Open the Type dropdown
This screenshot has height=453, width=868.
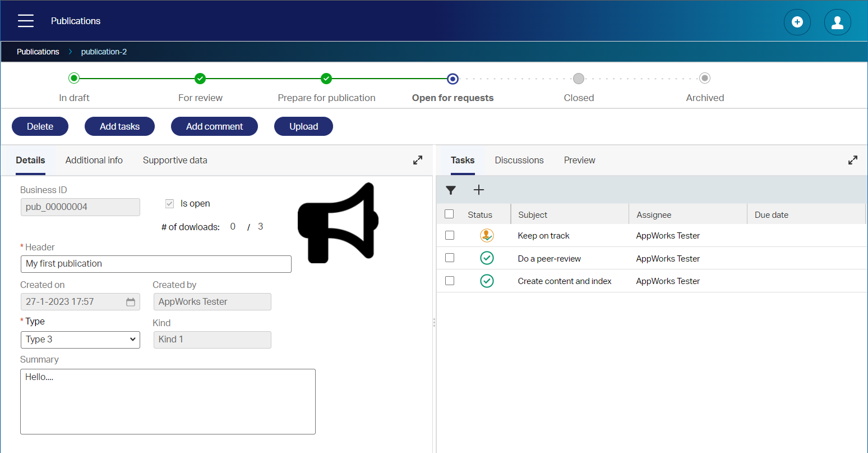(x=80, y=340)
